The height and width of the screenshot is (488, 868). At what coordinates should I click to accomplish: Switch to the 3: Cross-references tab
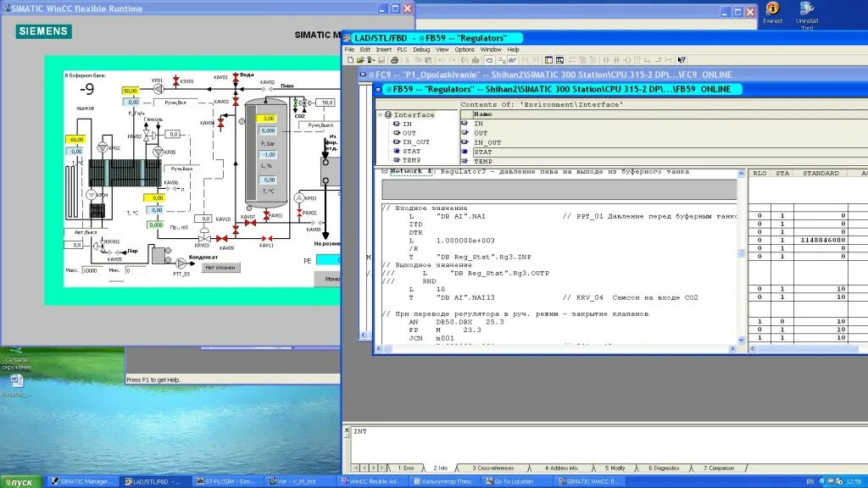493,468
